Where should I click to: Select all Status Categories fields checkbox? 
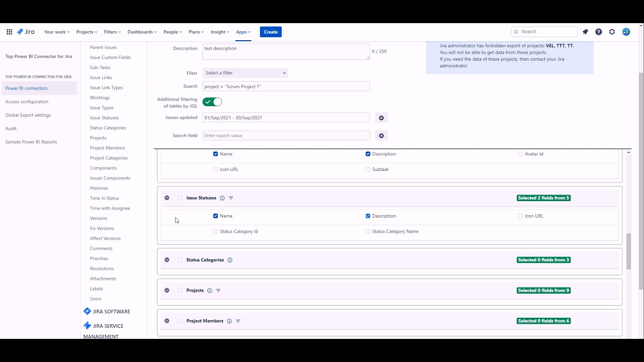[180, 260]
